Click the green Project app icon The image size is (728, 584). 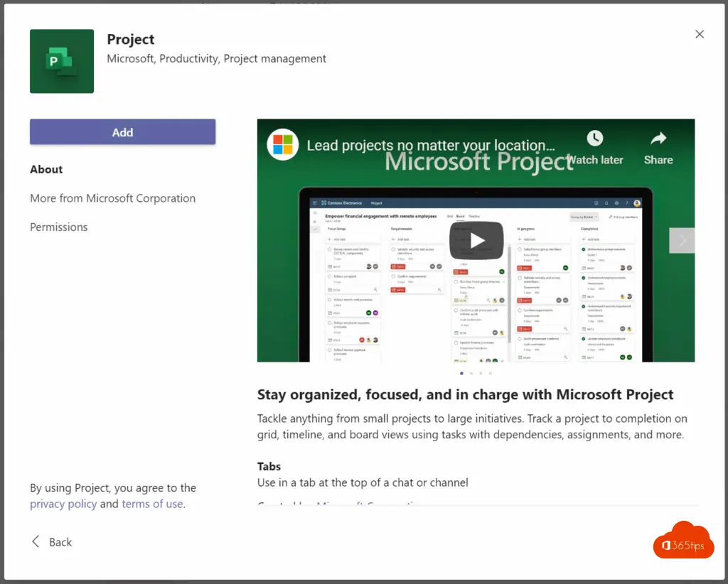pos(62,61)
